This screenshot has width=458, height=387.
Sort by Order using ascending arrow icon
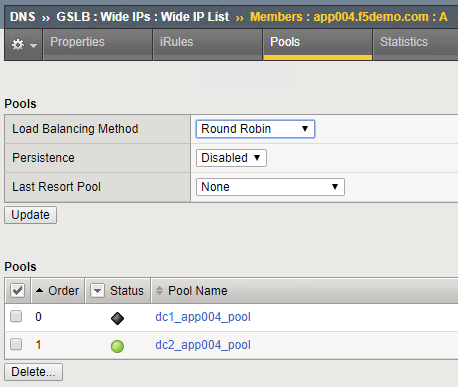click(39, 290)
